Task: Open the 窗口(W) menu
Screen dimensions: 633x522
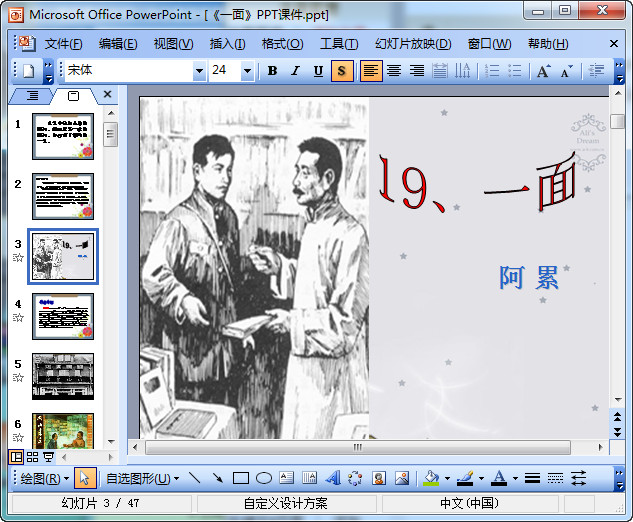Action: click(x=489, y=44)
